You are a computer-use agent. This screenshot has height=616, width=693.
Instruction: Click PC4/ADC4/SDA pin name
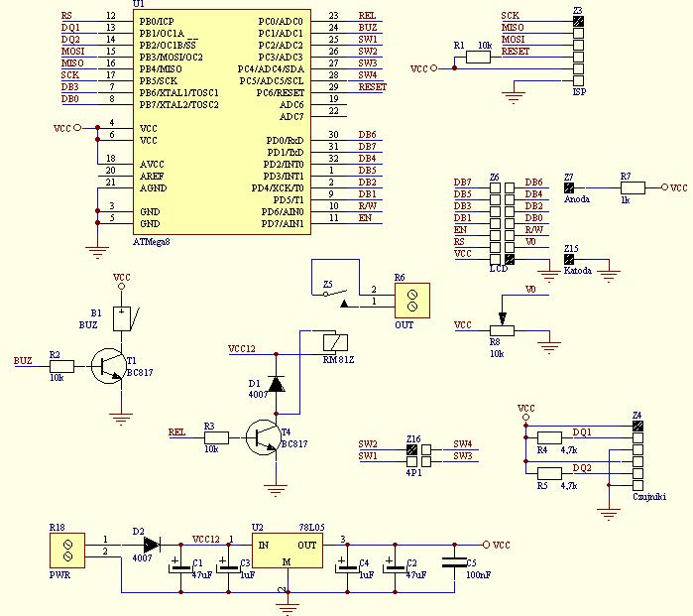coord(271,69)
